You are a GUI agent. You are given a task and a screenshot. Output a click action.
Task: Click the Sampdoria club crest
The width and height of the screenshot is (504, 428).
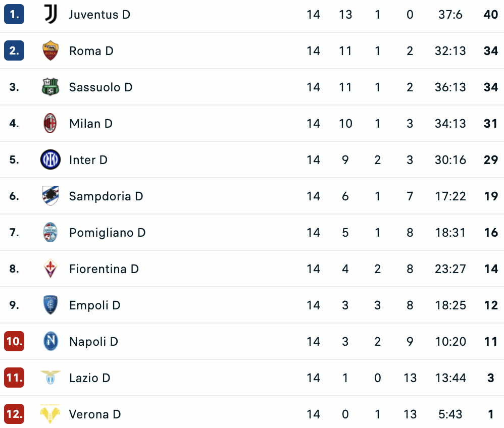51,196
